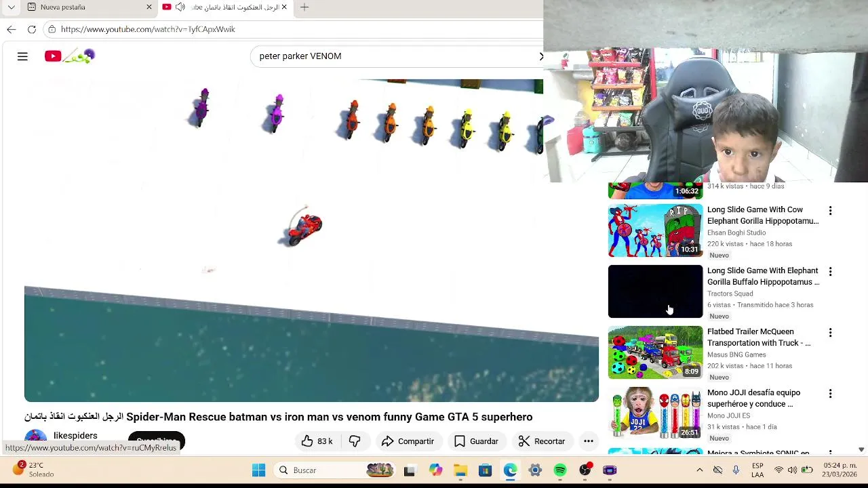Open Microsoft Store from the taskbar

(x=485, y=470)
